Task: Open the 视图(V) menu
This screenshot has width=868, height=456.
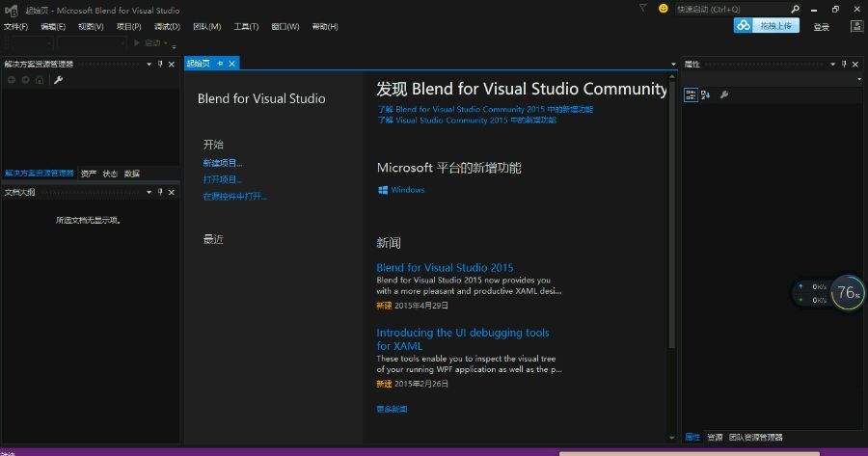Action: tap(91, 27)
